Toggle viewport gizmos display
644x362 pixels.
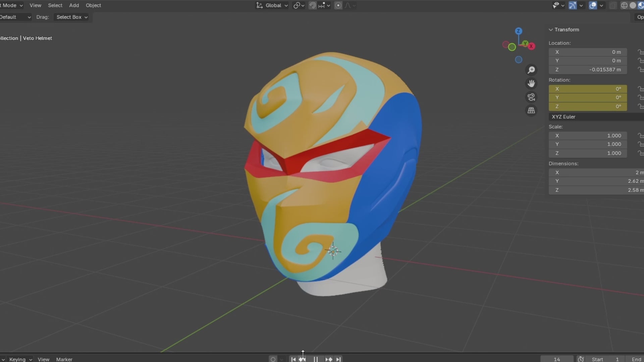[x=573, y=5]
